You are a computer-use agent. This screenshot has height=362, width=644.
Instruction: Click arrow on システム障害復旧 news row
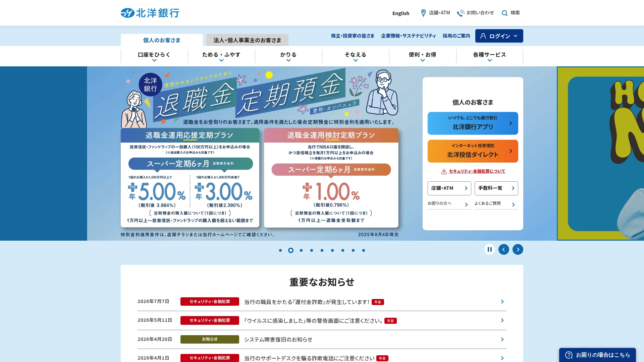click(x=502, y=340)
